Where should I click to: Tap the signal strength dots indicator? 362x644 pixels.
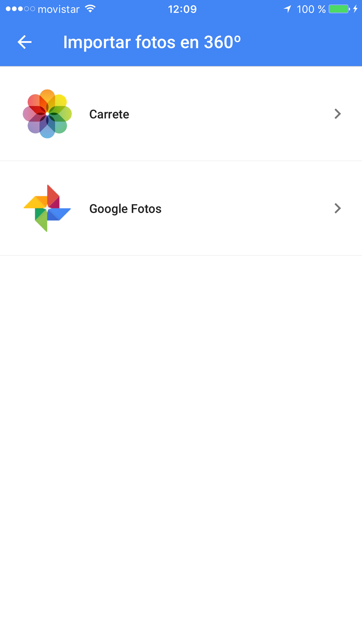pyautogui.click(x=20, y=9)
